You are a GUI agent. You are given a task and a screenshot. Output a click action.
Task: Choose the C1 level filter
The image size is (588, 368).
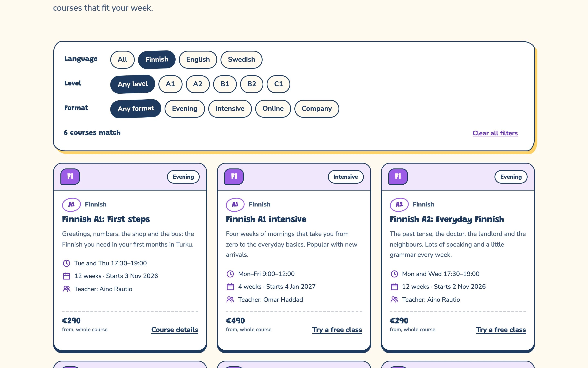coord(278,84)
